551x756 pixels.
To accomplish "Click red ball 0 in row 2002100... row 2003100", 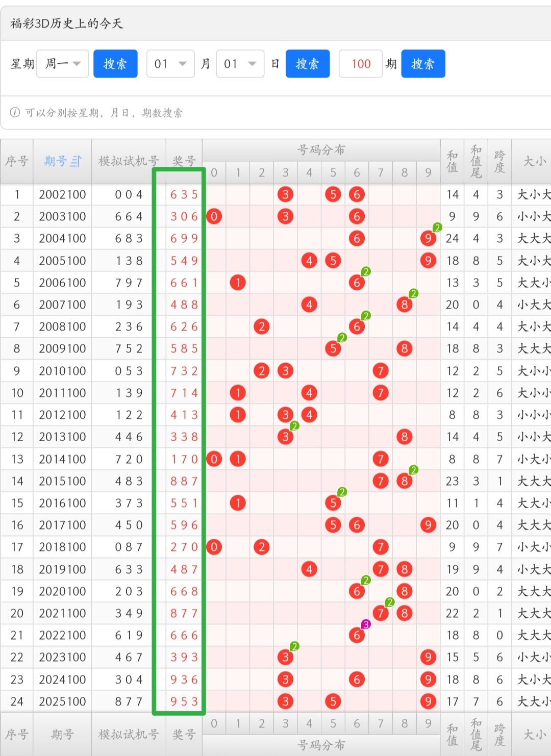I will pos(214,216).
